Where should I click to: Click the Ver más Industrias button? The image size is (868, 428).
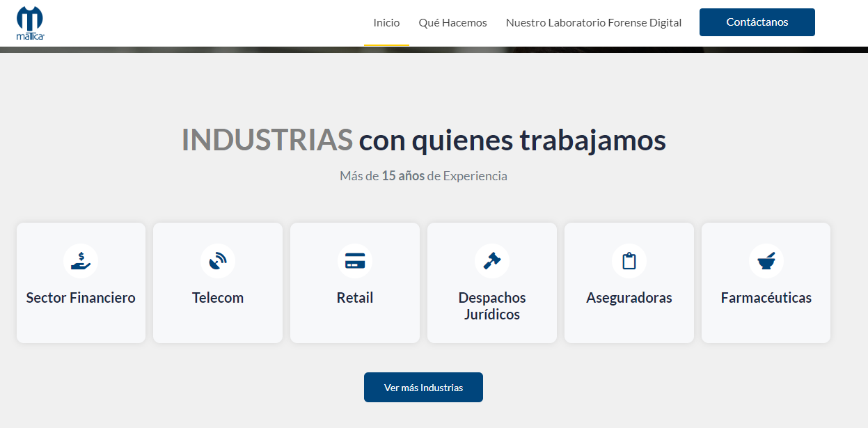[x=423, y=388]
